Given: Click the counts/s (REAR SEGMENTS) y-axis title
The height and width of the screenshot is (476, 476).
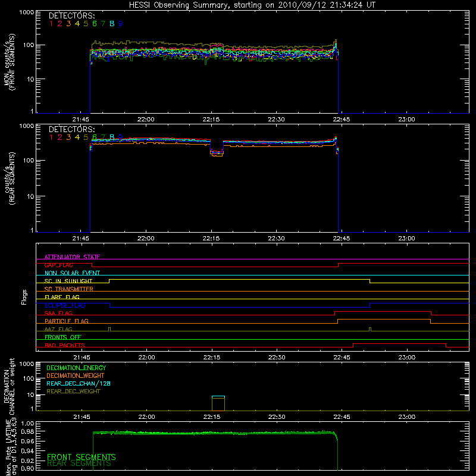Looking at the screenshot, I should click(x=9, y=178).
